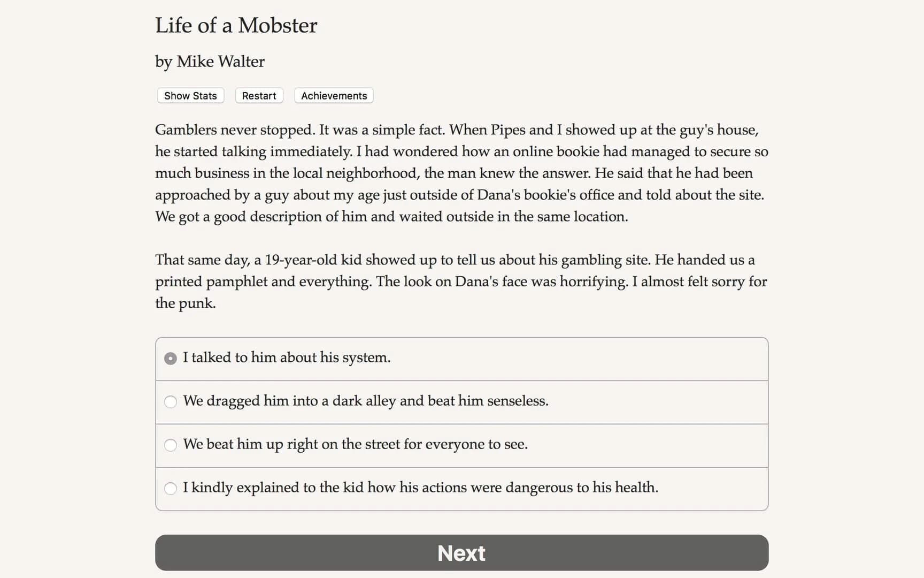Click the radio circle beside the last choice
The width and height of the screenshot is (924, 578).
tap(170, 488)
